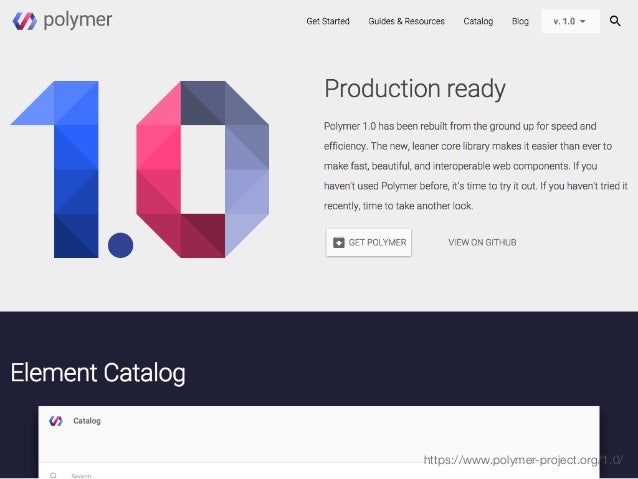
Task: Expand the v. 1.0 version dropdown
Action: [570, 21]
